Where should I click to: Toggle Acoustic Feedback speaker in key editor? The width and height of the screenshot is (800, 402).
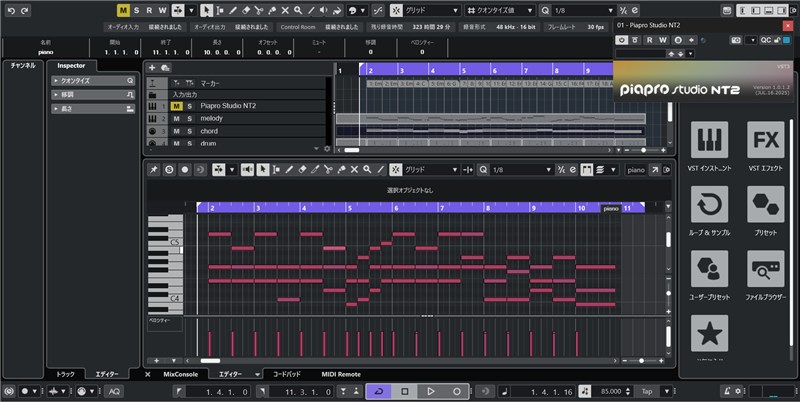point(248,169)
